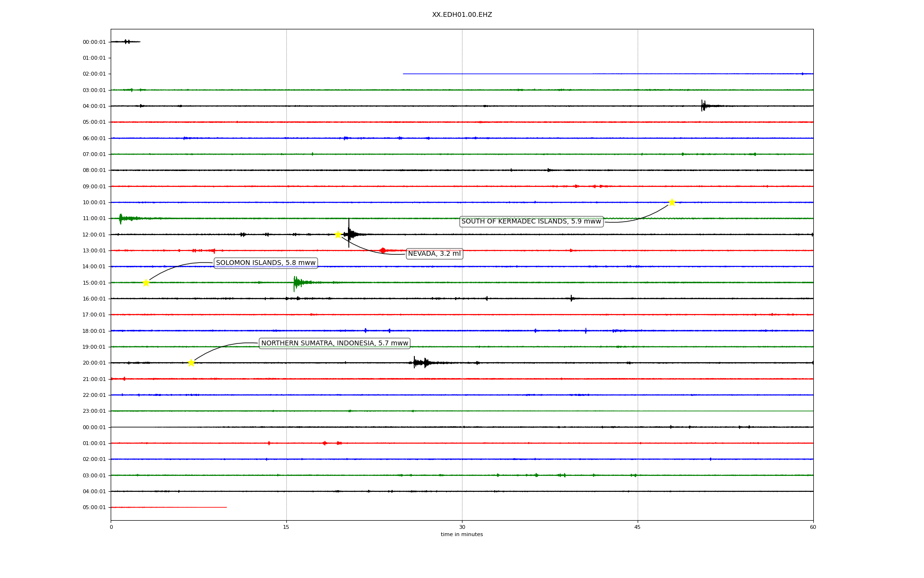Viewport: 924px width, 578px height.
Task: Click the 'time in minutes' axis label
Action: [x=462, y=535]
